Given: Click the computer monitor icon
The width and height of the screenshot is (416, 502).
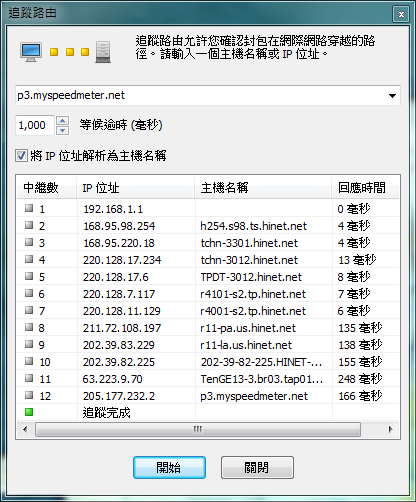Looking at the screenshot, I should point(31,52).
